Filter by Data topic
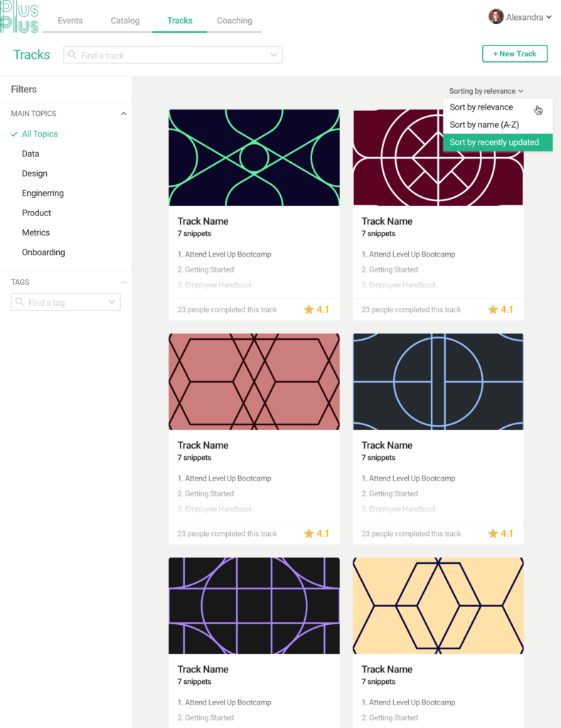The image size is (561, 728). click(31, 154)
